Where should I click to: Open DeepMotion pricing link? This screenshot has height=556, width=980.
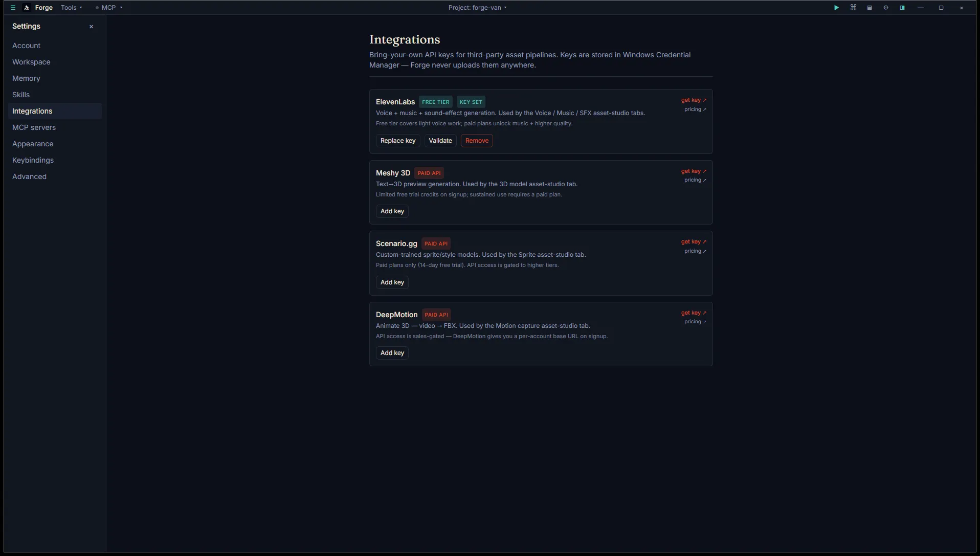695,322
